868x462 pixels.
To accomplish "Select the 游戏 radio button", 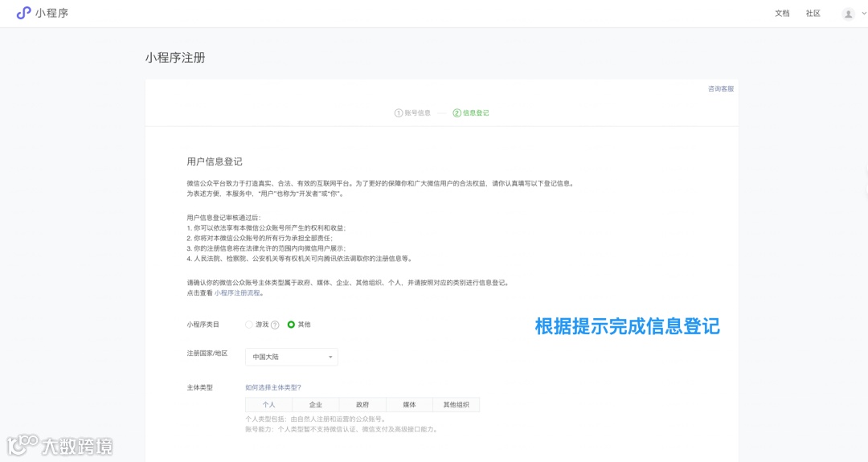I will coord(249,325).
